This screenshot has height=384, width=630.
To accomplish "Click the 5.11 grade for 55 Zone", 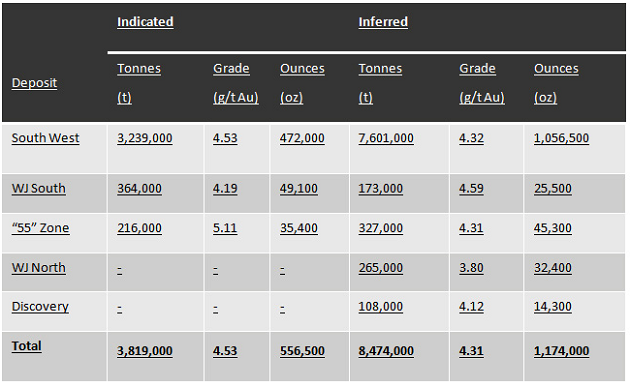I will pos(225,228).
